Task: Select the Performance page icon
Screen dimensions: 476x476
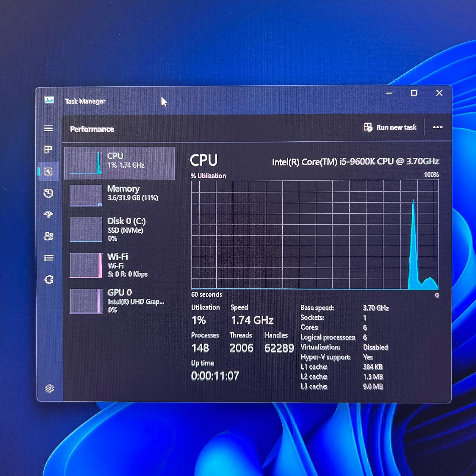Action: click(x=48, y=172)
